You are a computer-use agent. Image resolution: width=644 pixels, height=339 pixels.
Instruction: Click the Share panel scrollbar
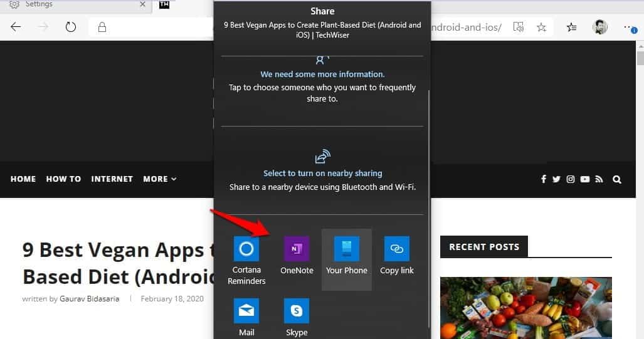429,209
